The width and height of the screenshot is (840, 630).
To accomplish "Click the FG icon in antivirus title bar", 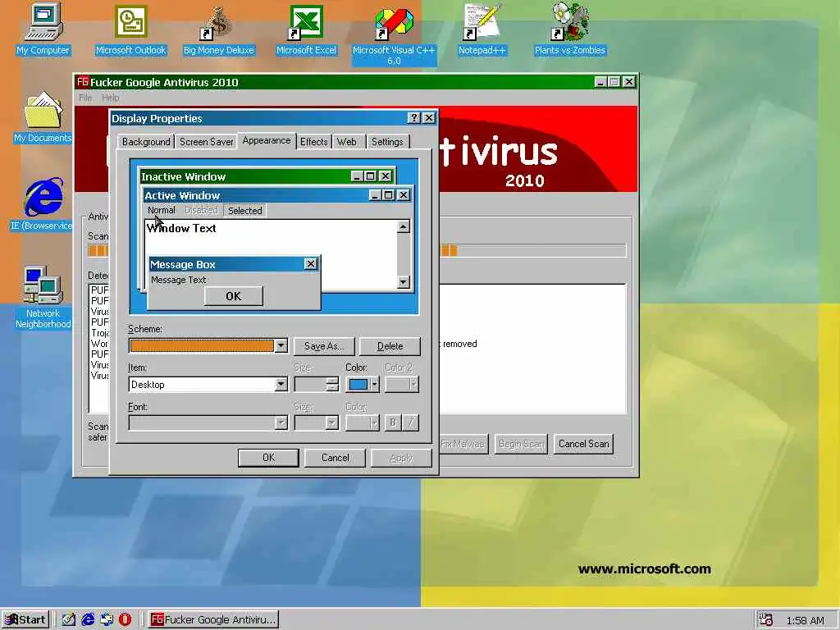I will (83, 82).
